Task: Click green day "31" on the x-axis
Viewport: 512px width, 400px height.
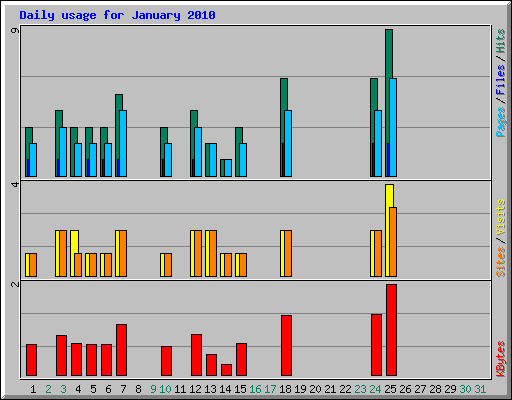Action: 480,389
